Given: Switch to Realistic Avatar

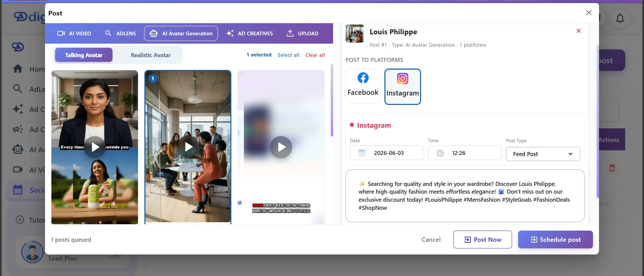Looking at the screenshot, I should click(x=150, y=55).
